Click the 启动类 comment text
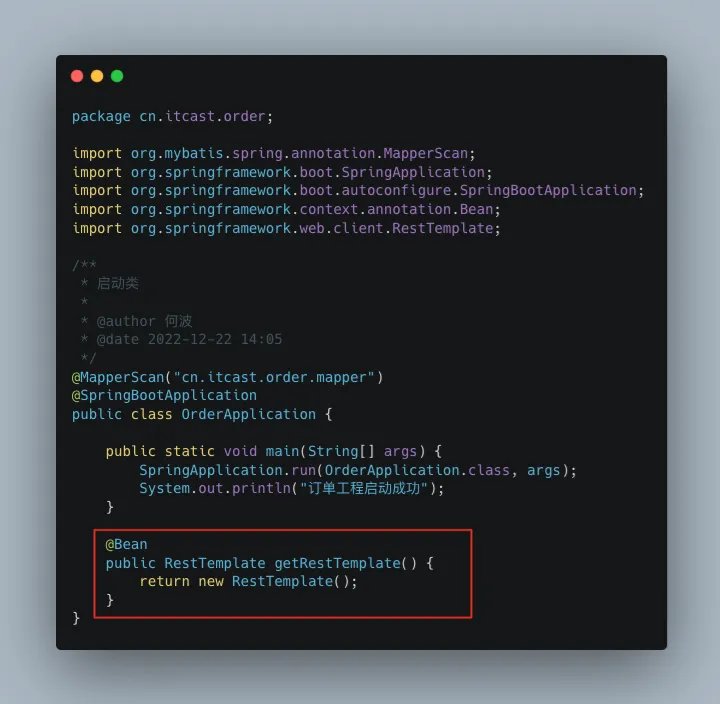The width and height of the screenshot is (720, 704). pyautogui.click(x=118, y=283)
